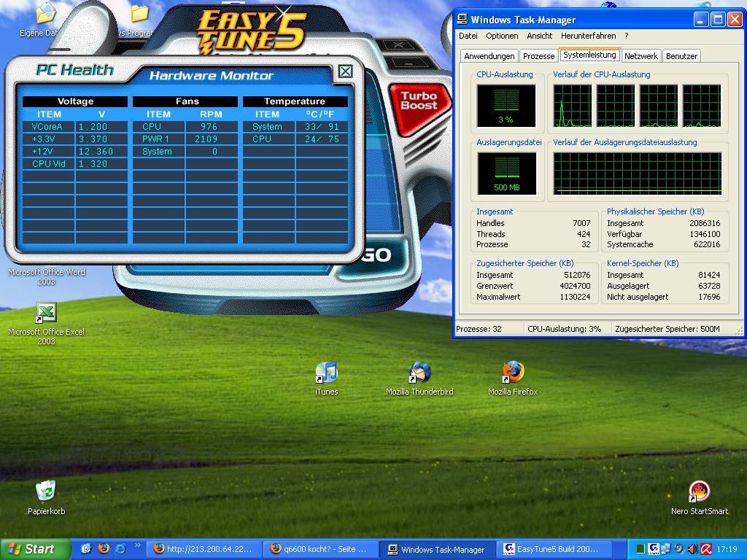Screen dimensions: 747x560
Task: Click EasyTune5 Build taskbar button
Action: pyautogui.click(x=554, y=549)
